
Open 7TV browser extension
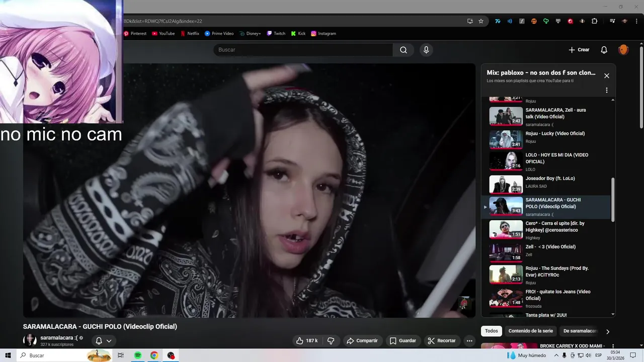click(x=498, y=21)
